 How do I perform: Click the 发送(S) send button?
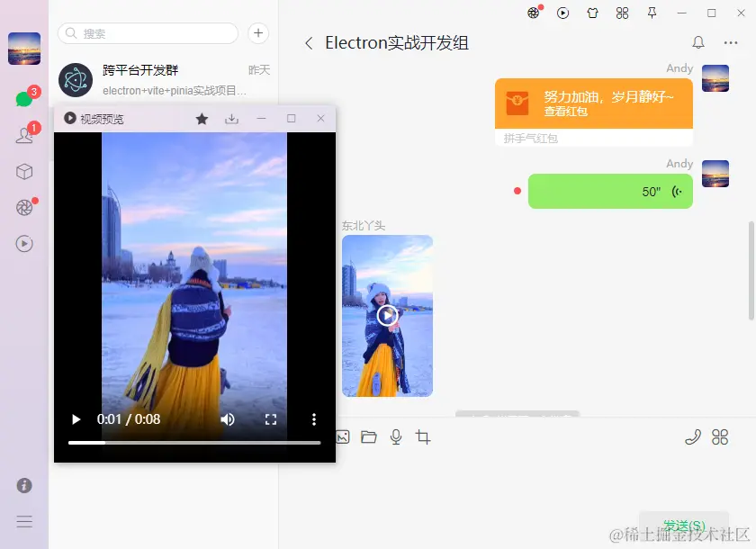coord(684,525)
